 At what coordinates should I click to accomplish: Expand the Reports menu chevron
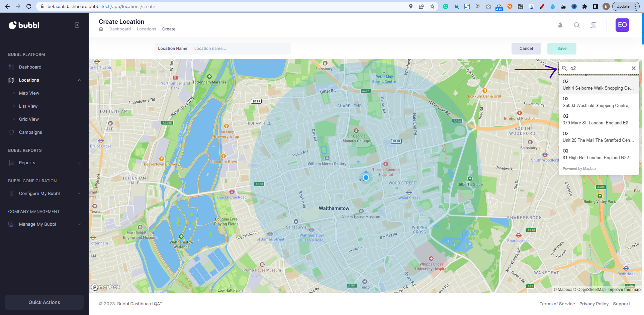[79, 163]
